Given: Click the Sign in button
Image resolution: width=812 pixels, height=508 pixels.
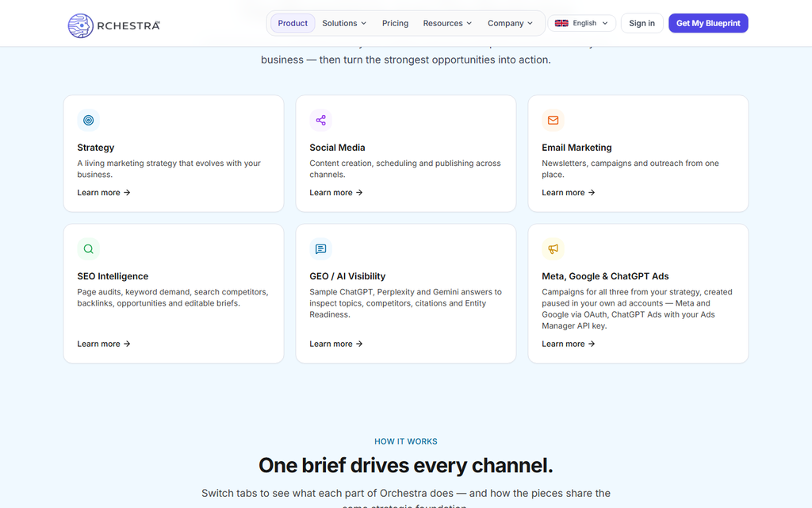Looking at the screenshot, I should (x=642, y=23).
